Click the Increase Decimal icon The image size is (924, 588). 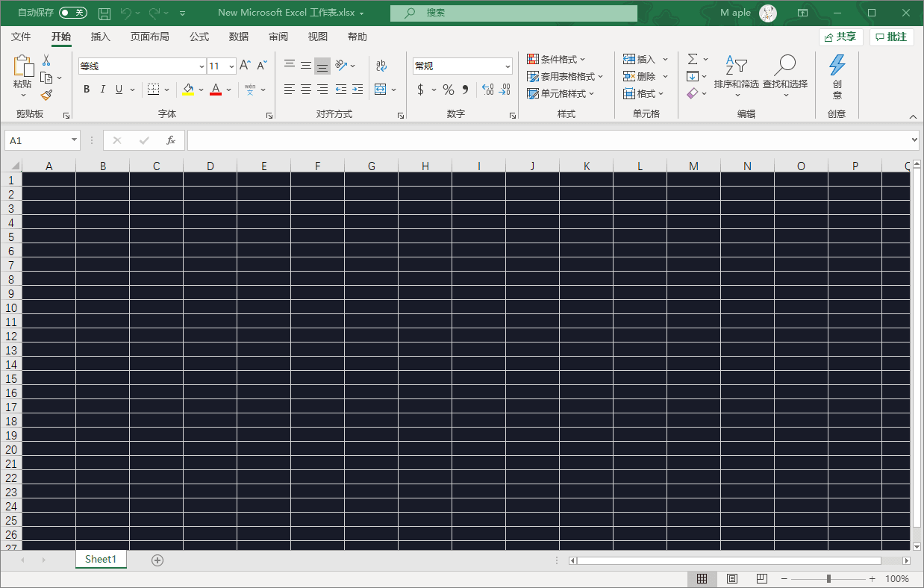(x=488, y=90)
